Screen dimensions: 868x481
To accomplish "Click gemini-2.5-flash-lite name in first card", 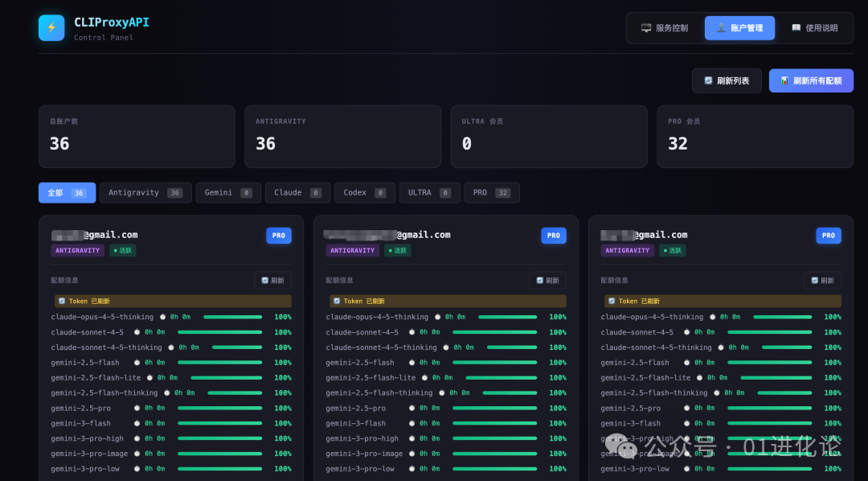I will point(96,378).
